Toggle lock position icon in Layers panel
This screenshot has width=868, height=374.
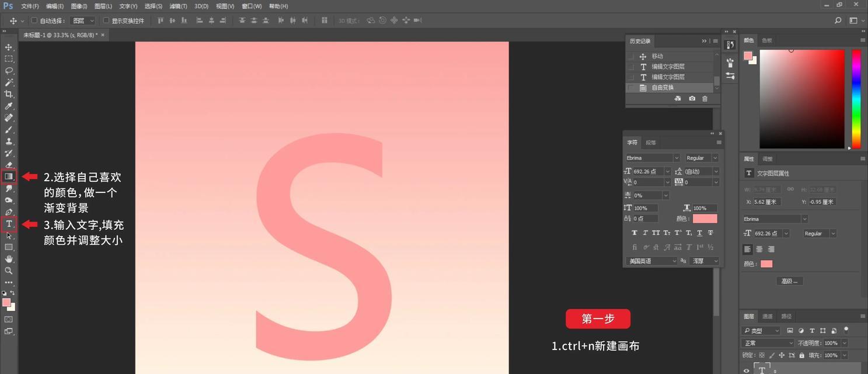[x=782, y=355]
